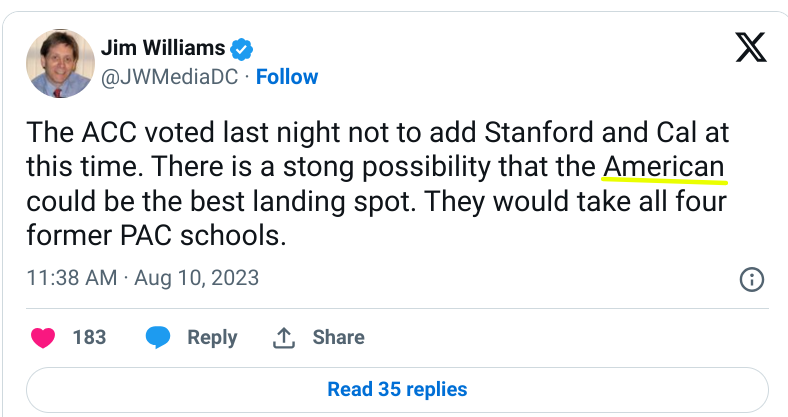Image resolution: width=788 pixels, height=417 pixels.
Task: Click the Share text label
Action: click(338, 337)
